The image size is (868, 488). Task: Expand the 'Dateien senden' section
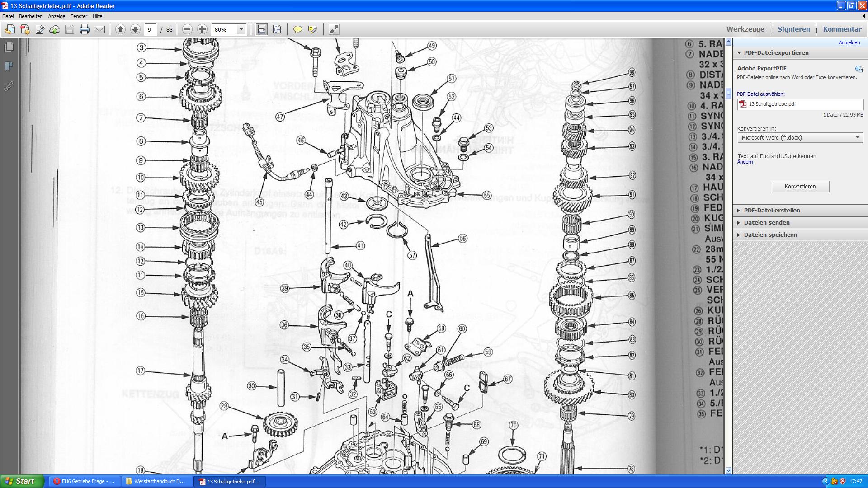click(766, 223)
